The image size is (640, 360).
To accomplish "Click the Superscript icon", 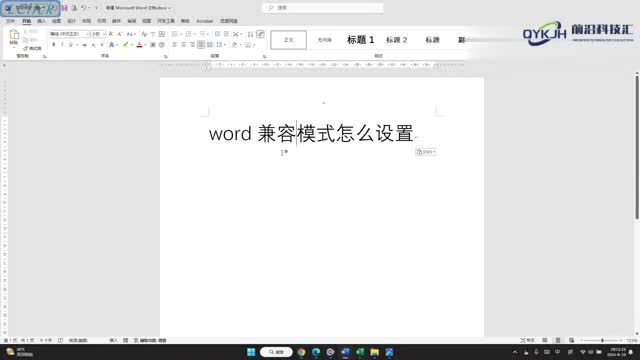I will 102,45.
